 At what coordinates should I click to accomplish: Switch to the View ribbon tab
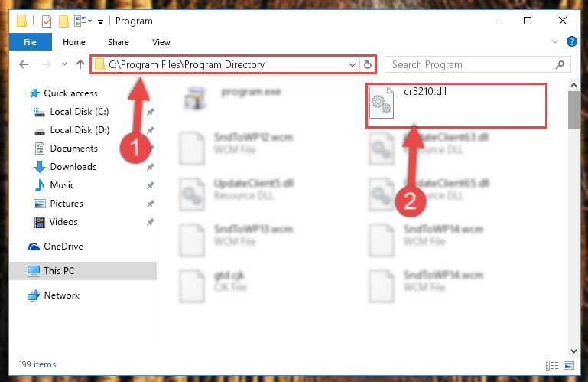pyautogui.click(x=161, y=42)
